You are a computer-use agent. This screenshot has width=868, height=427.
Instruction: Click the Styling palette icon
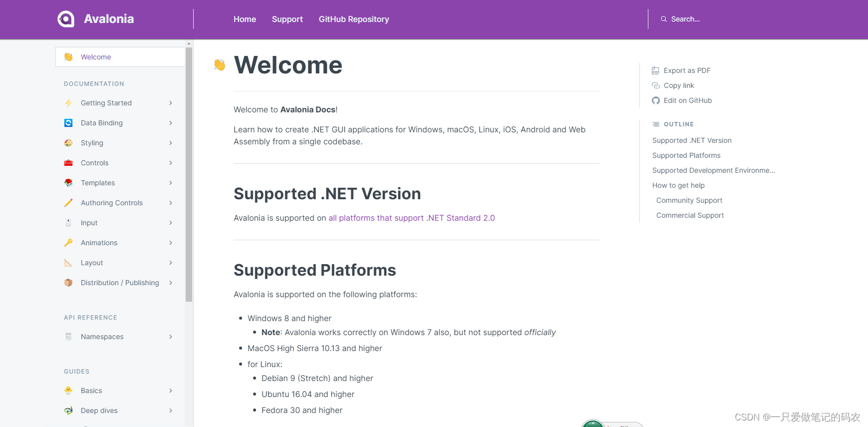[x=68, y=143]
